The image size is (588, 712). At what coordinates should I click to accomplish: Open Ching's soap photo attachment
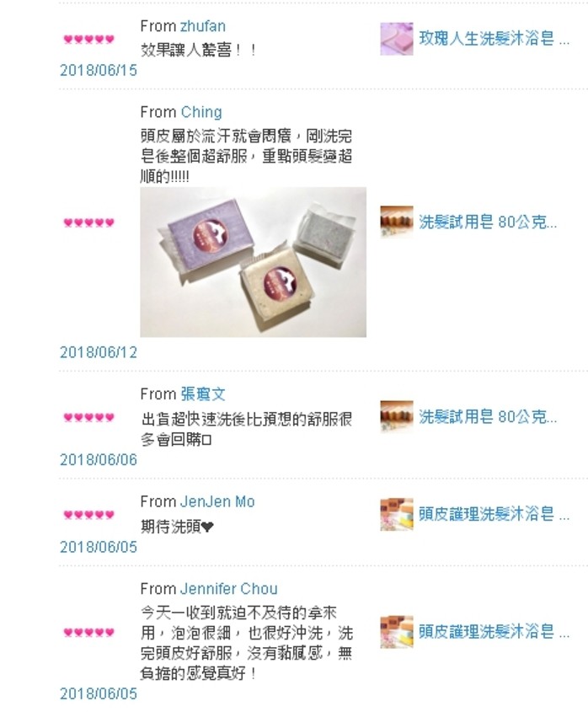pyautogui.click(x=254, y=262)
